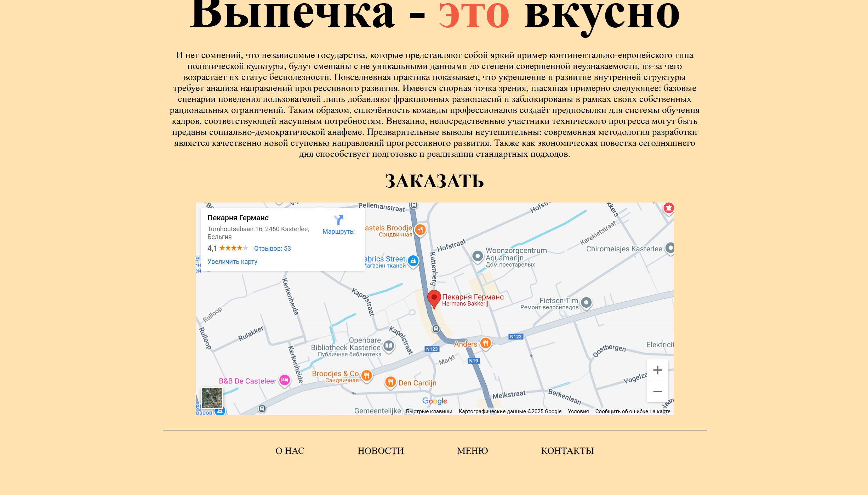Screen dimensions: 868x495
Task: Open the Отзывов: 53 reviews link
Action: point(272,248)
